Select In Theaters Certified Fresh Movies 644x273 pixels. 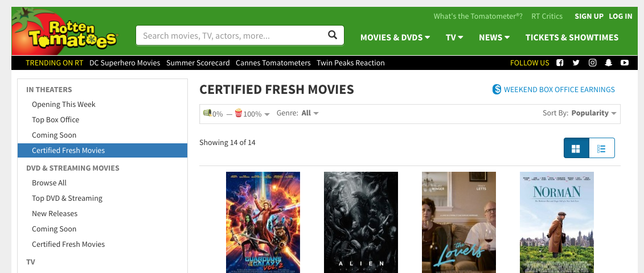pyautogui.click(x=102, y=150)
